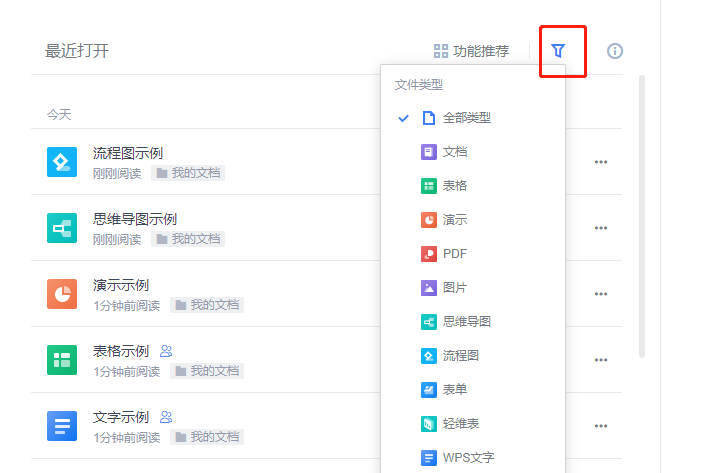Click the 文档 purple icon in menu
Viewport: 716px width, 473px height.
[x=428, y=152]
